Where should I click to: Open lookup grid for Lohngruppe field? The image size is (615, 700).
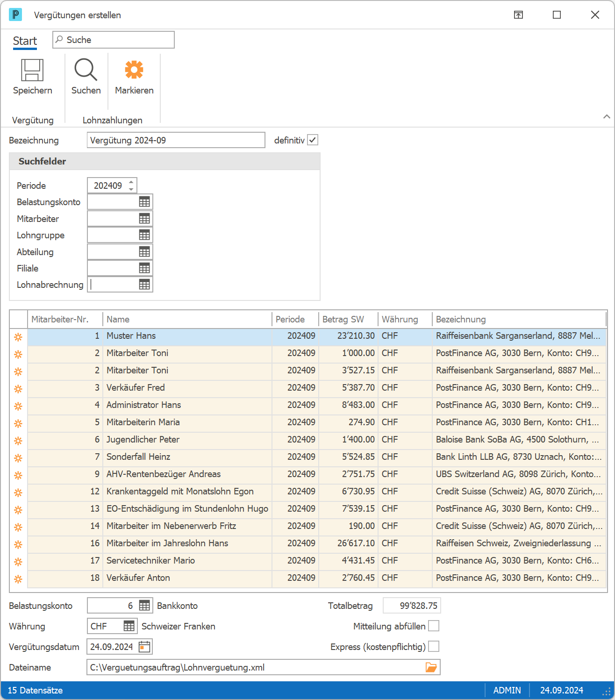tap(144, 235)
